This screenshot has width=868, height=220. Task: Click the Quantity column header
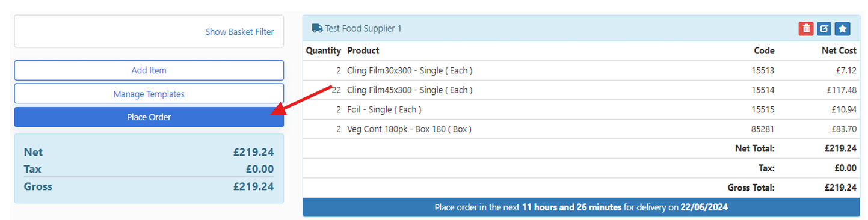coord(324,51)
